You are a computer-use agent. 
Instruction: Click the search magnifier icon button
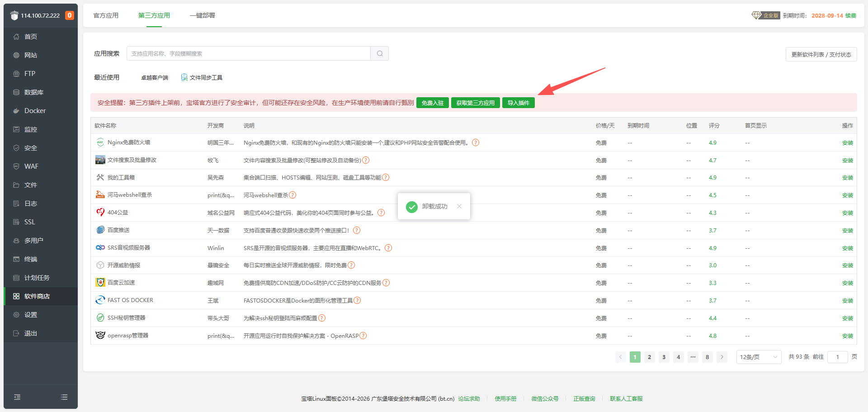(380, 53)
